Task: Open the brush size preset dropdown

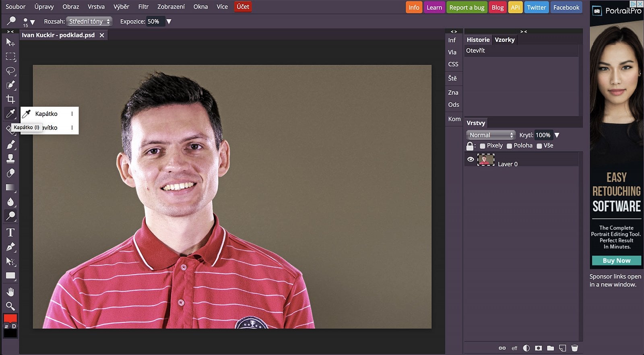Action: click(33, 22)
